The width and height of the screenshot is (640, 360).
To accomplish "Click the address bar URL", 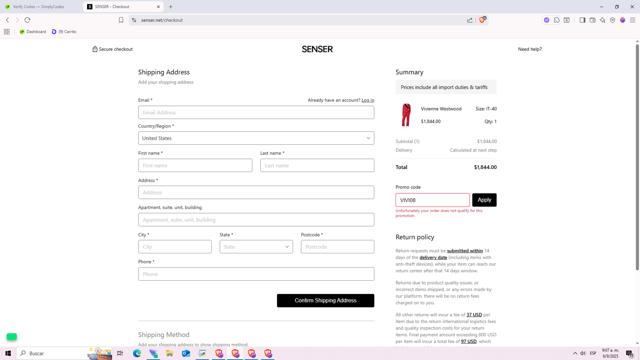I will pyautogui.click(x=162, y=20).
